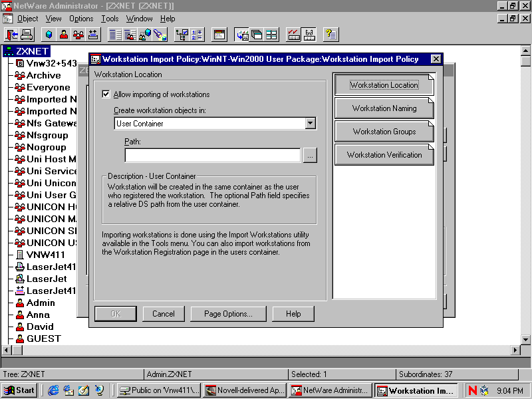Open the View menu

pos(54,19)
